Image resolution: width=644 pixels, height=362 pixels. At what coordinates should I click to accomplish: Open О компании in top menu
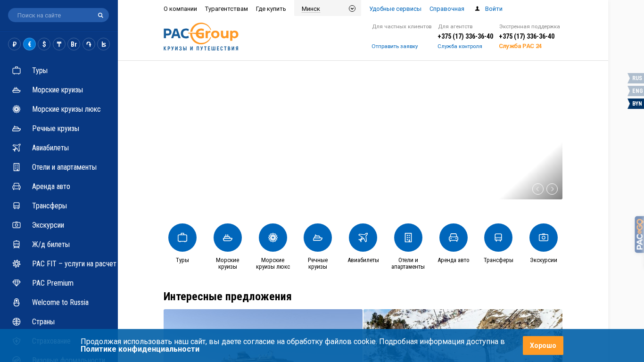(x=180, y=8)
